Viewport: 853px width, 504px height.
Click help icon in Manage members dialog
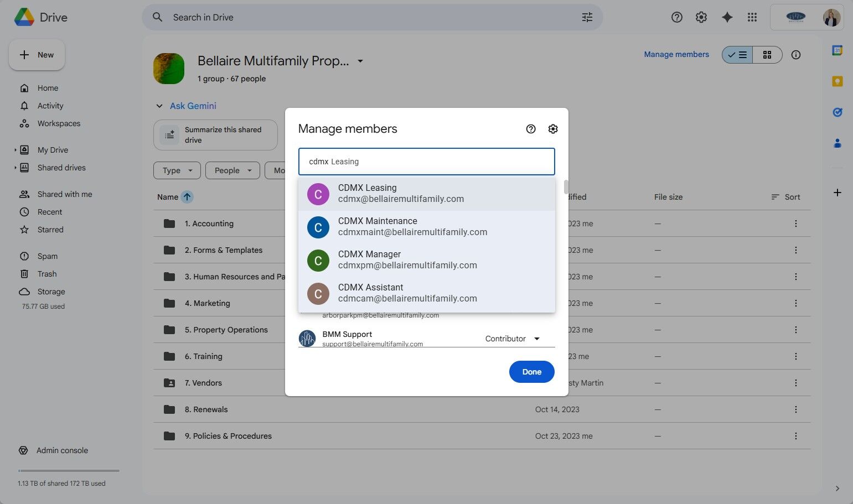(530, 129)
